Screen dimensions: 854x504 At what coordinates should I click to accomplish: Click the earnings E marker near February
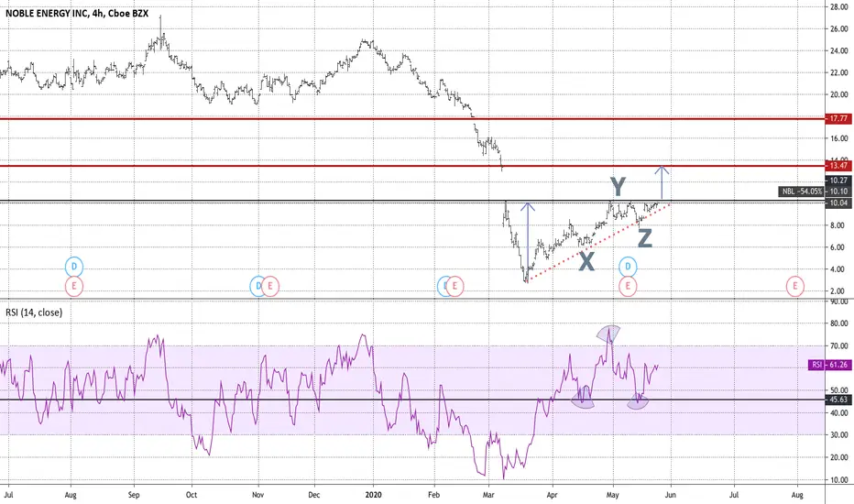454,286
